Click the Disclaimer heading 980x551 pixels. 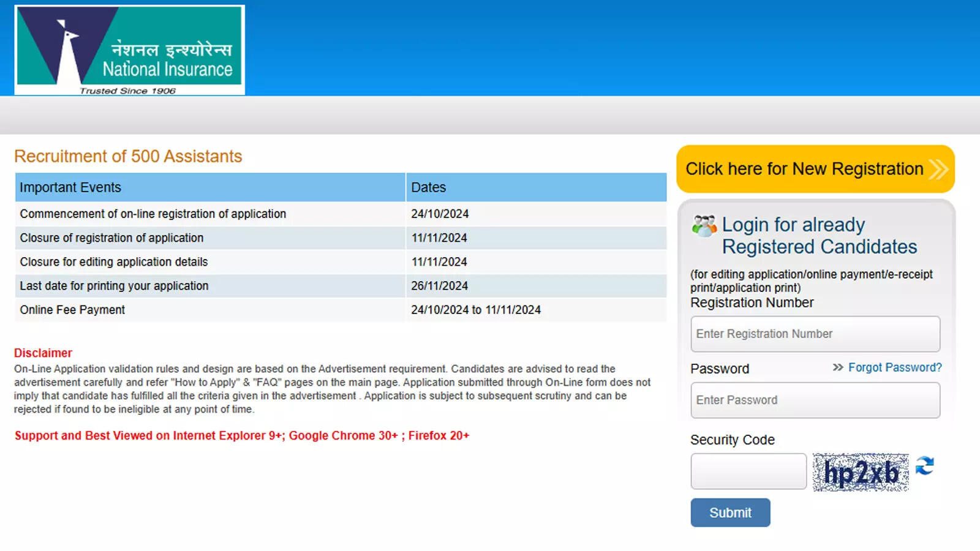coord(43,353)
